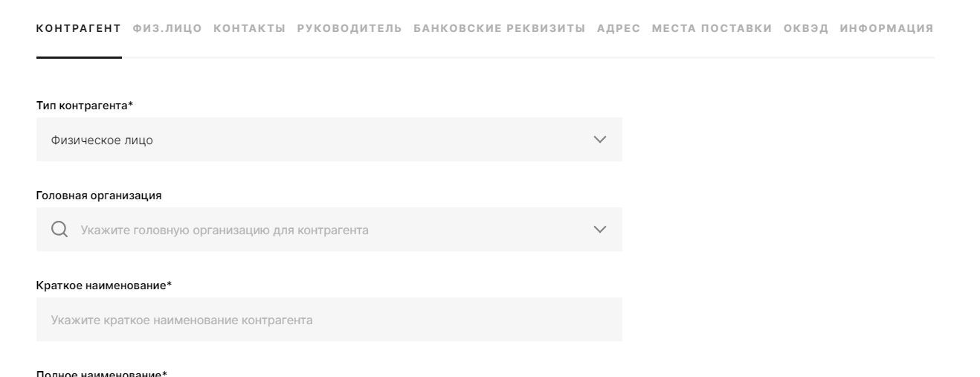Click the black underline beneath КОНТРАГЕНТ tab
This screenshot has width=980, height=377.
coord(79,57)
